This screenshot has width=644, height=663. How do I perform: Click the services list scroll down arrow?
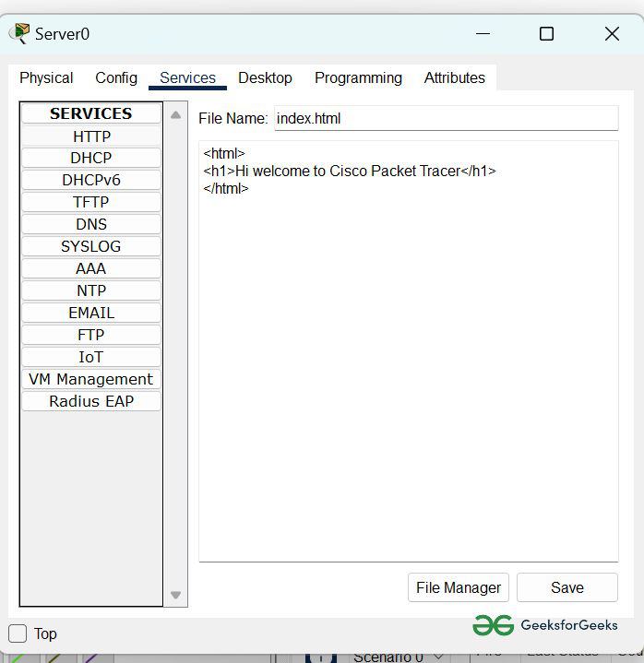(175, 595)
